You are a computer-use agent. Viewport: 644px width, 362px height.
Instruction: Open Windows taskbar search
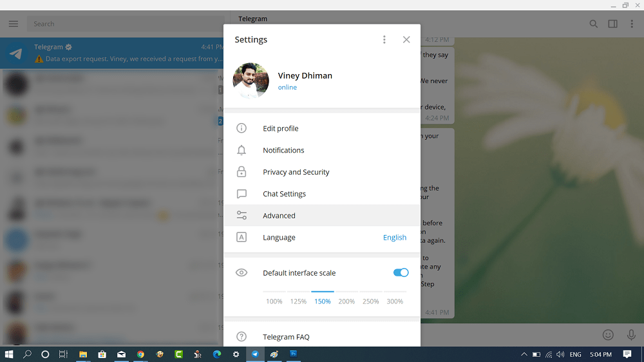tap(27, 354)
